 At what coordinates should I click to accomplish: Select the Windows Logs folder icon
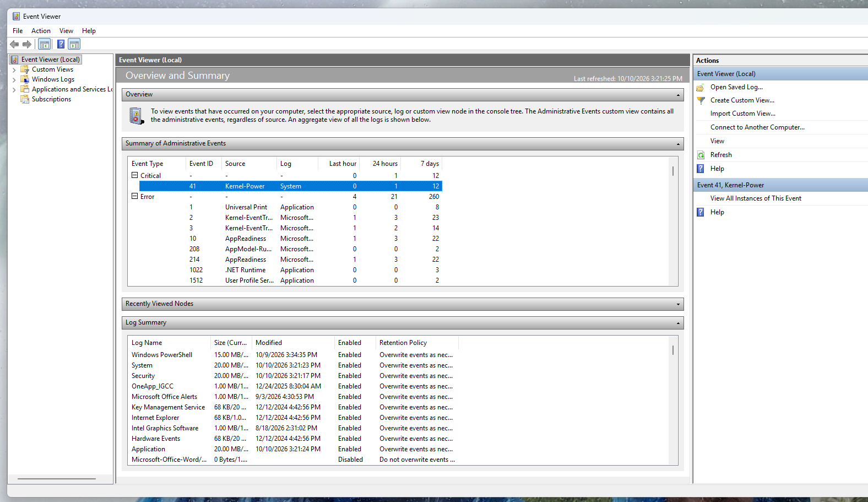tap(25, 79)
